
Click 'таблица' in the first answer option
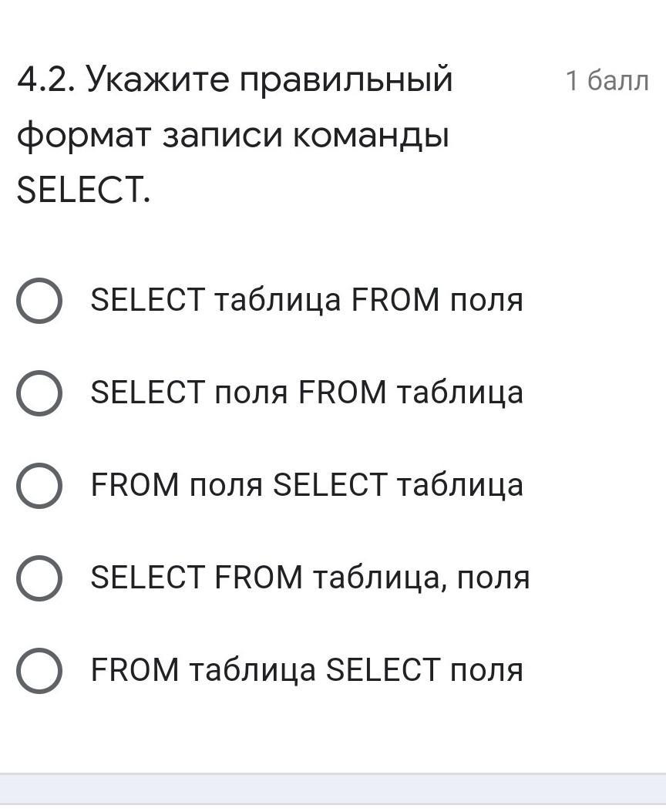(277, 300)
